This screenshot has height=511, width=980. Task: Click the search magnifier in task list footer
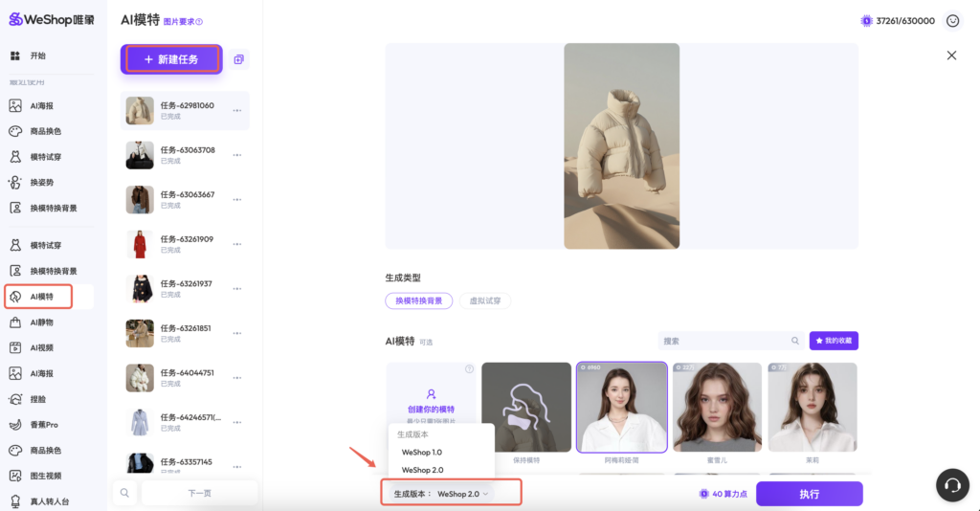pyautogui.click(x=124, y=493)
